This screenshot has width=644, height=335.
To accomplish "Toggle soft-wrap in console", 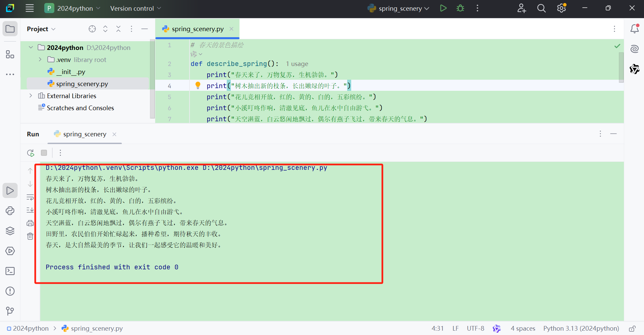I will [30, 197].
